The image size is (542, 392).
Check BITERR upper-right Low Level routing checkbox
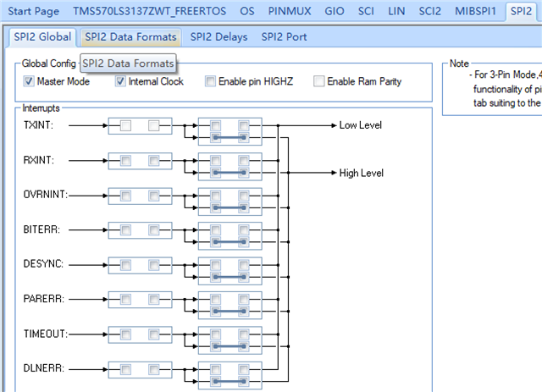(244, 230)
